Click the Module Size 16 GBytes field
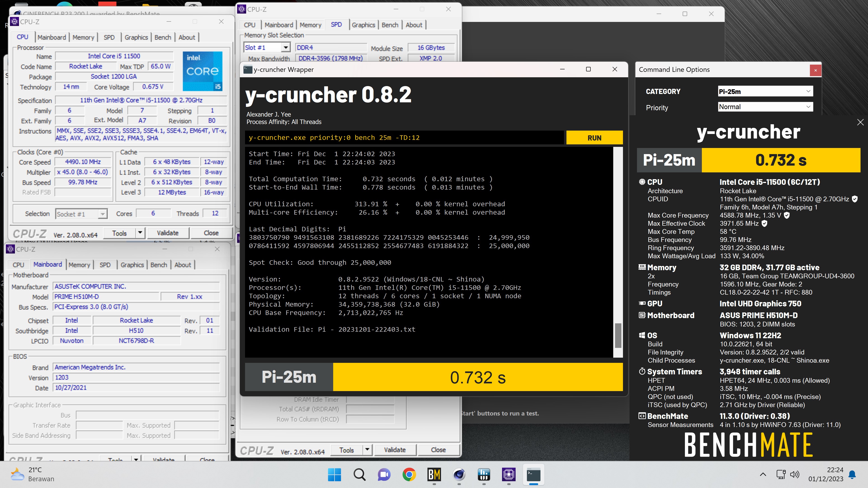The image size is (868, 488). pyautogui.click(x=431, y=48)
